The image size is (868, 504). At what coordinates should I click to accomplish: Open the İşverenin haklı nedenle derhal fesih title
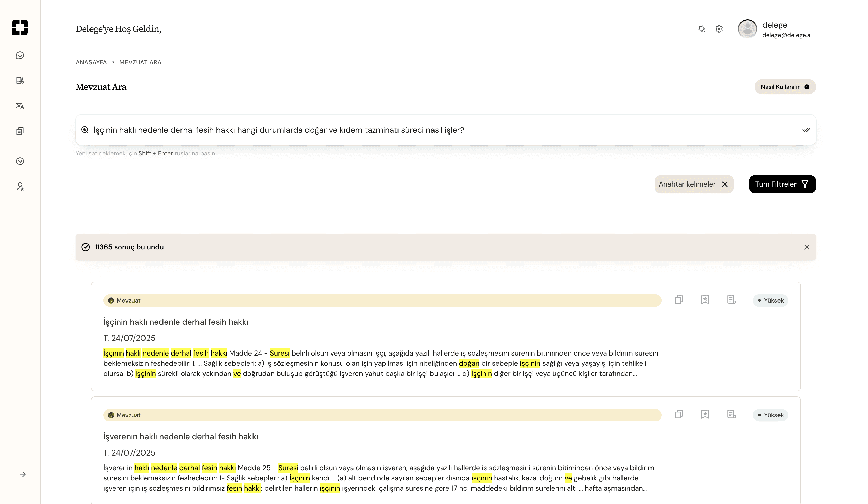coord(181,436)
